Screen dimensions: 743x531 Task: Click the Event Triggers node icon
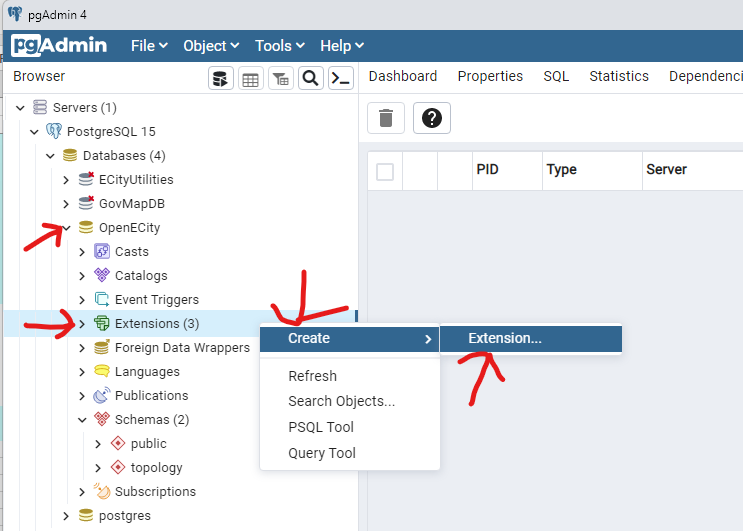click(102, 299)
